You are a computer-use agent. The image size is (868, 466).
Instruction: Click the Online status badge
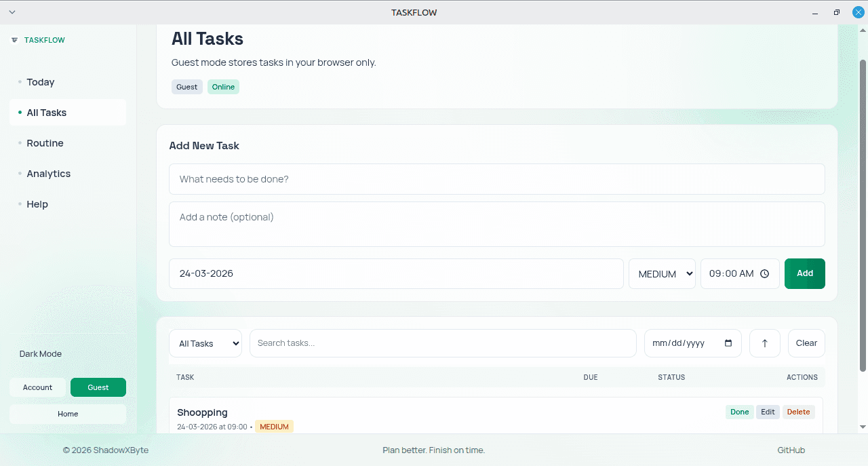click(x=223, y=87)
